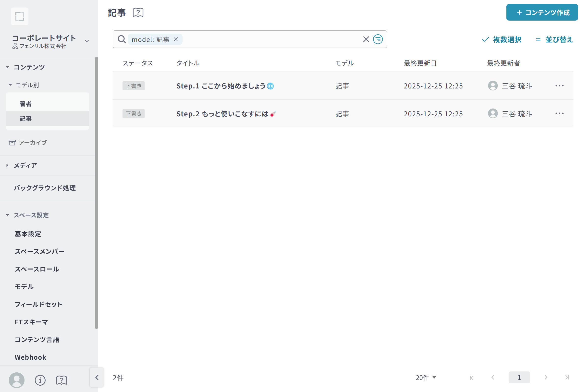Clear the search field with X icon
Image resolution: width=588 pixels, height=392 pixels.
pyautogui.click(x=366, y=39)
